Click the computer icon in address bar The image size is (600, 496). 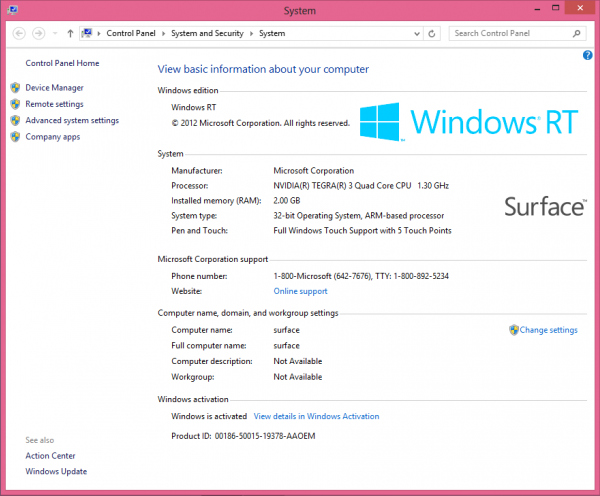coord(87,33)
